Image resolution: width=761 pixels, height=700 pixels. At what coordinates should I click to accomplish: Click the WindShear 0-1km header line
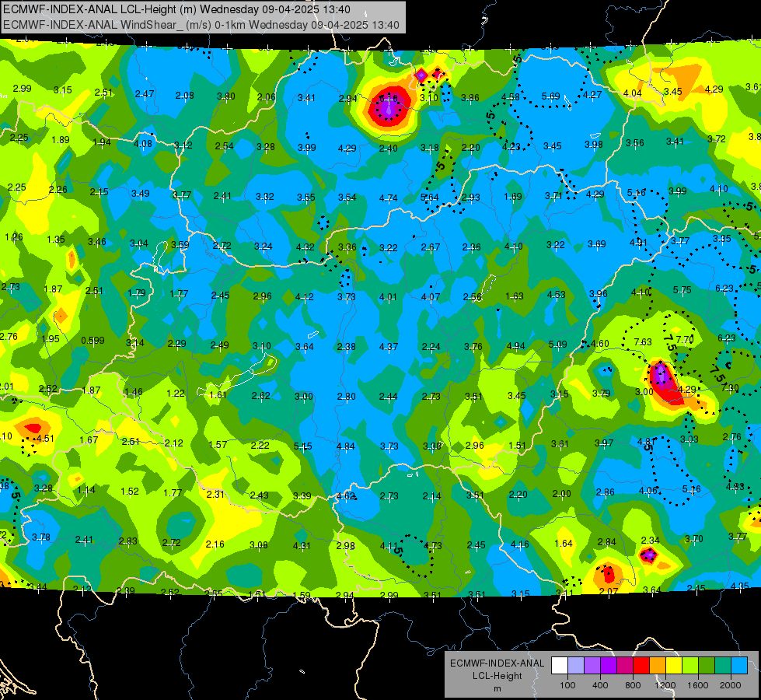pyautogui.click(x=201, y=25)
